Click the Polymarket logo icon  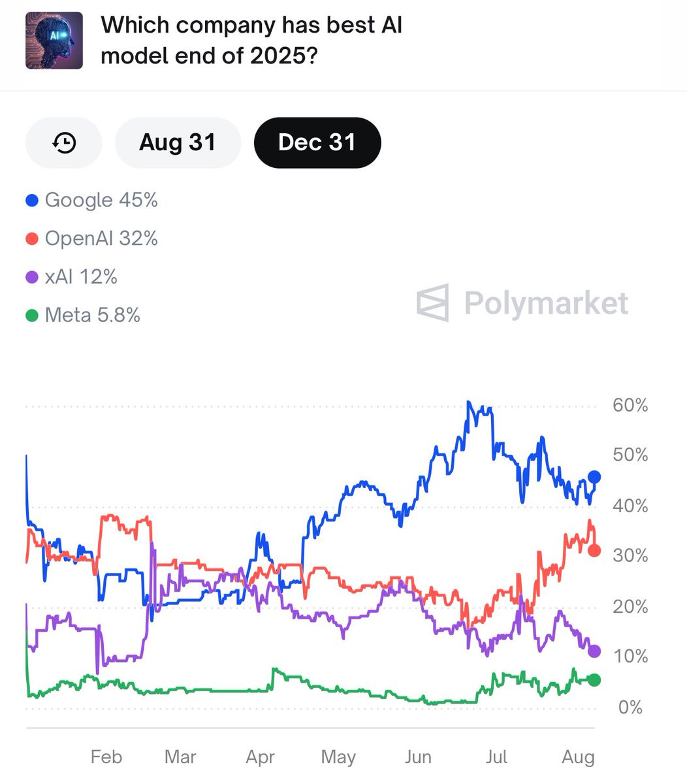[433, 302]
